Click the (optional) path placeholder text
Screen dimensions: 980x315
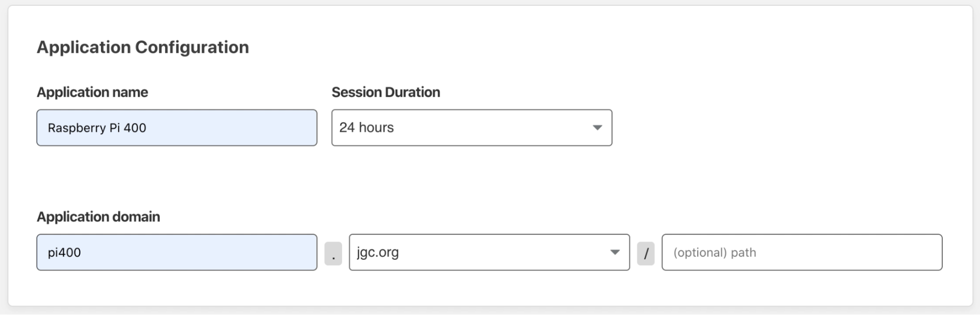coord(715,253)
